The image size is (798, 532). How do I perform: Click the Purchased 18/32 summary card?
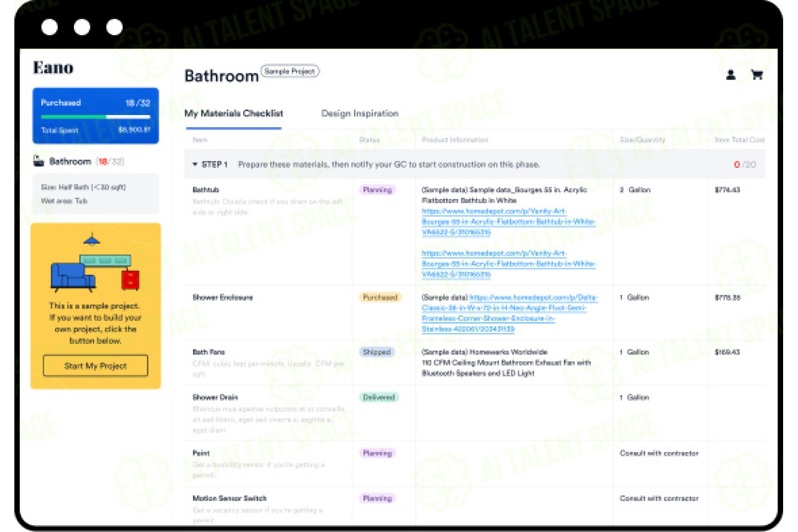pos(96,116)
